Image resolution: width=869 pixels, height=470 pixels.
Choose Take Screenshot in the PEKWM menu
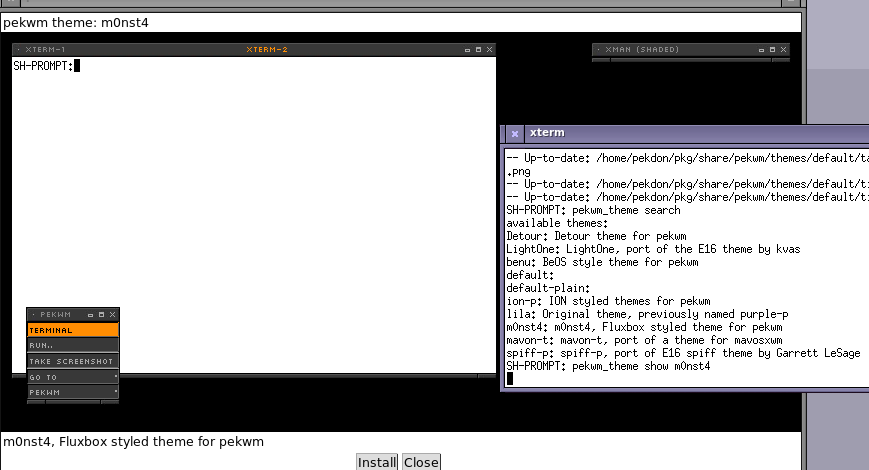(x=73, y=361)
